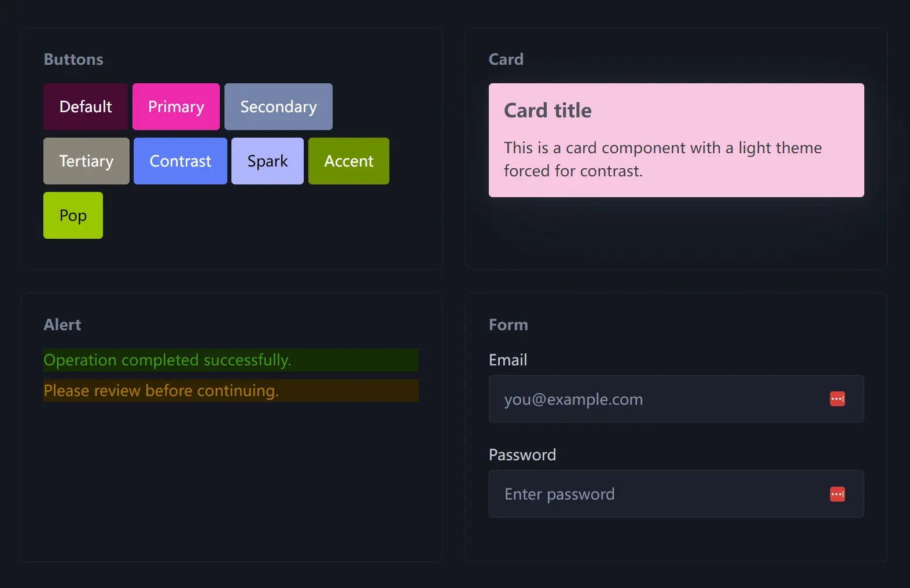The width and height of the screenshot is (910, 588).
Task: Open password manager icon in Email field
Action: pos(837,399)
